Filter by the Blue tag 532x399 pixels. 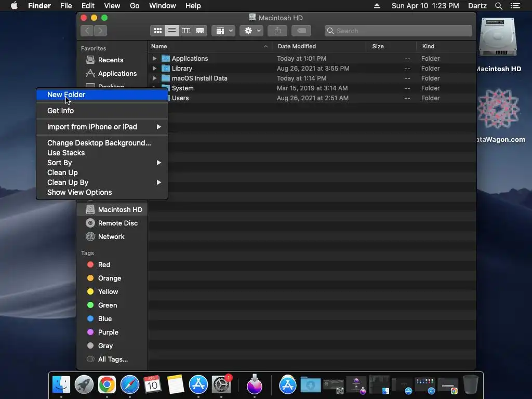pyautogui.click(x=99, y=319)
